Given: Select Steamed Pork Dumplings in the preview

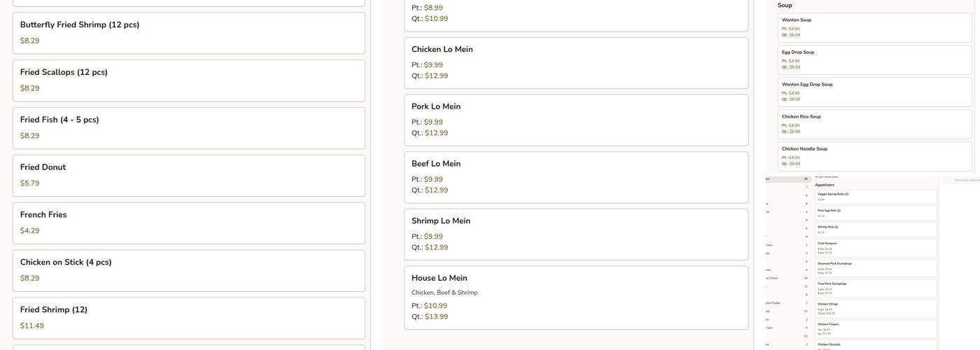Looking at the screenshot, I should point(876,269).
